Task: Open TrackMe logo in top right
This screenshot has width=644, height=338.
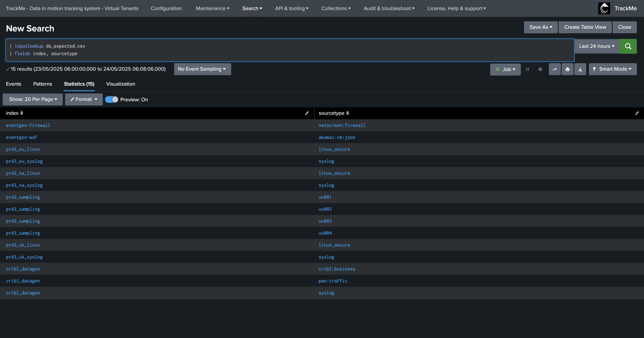Action: 604,8
